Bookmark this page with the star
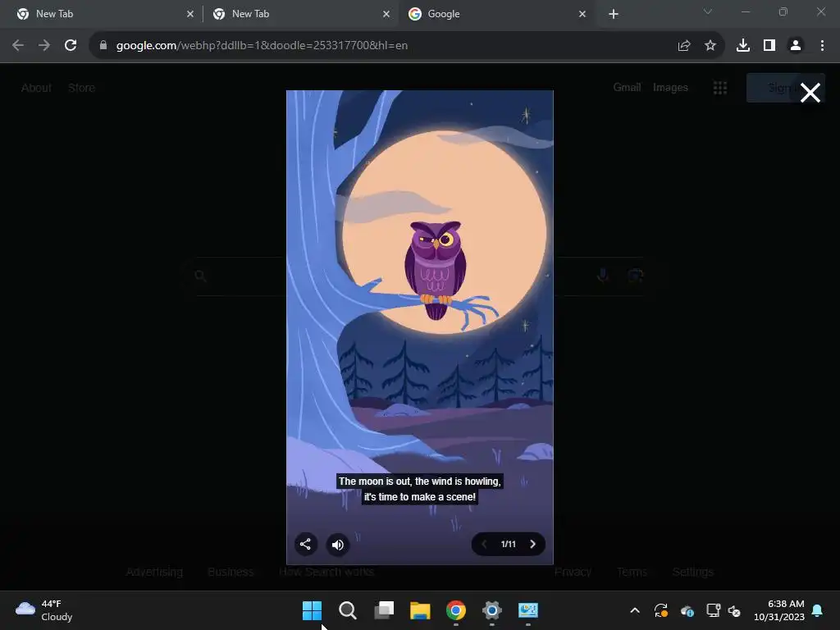The image size is (840, 630). coord(710,46)
